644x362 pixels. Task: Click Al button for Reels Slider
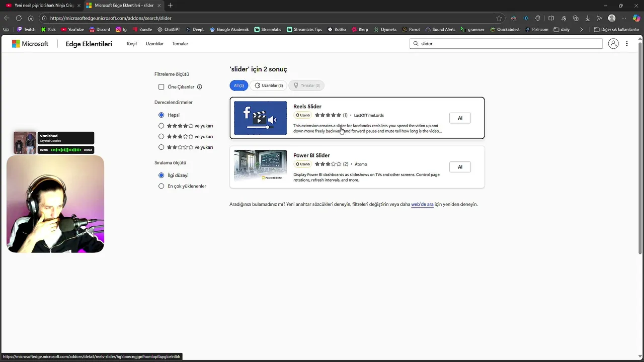[x=460, y=118]
